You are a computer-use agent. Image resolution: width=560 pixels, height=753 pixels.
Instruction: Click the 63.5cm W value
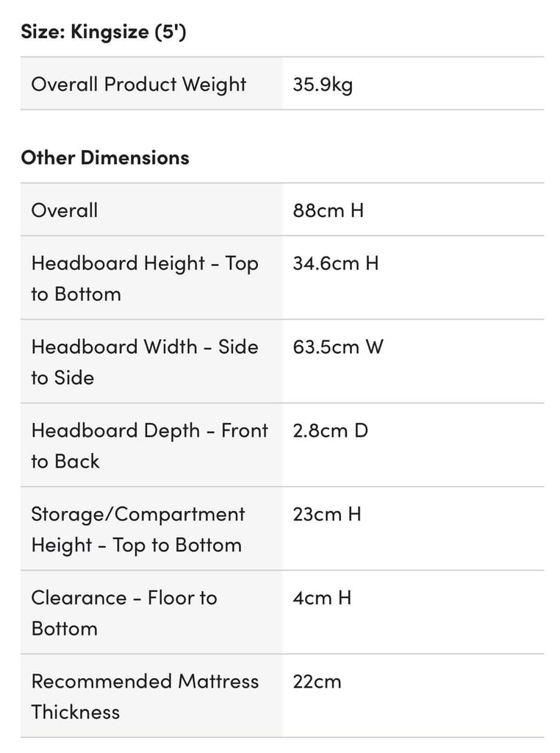point(338,347)
